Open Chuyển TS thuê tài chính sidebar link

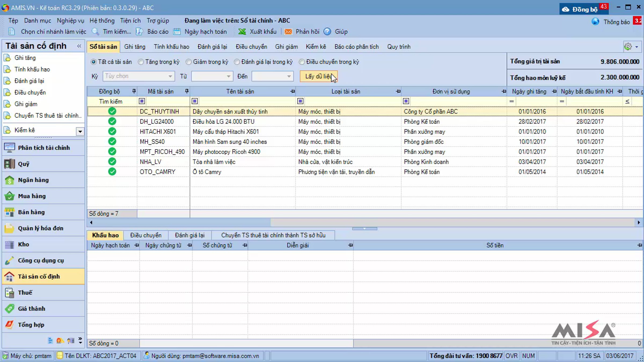point(48,116)
